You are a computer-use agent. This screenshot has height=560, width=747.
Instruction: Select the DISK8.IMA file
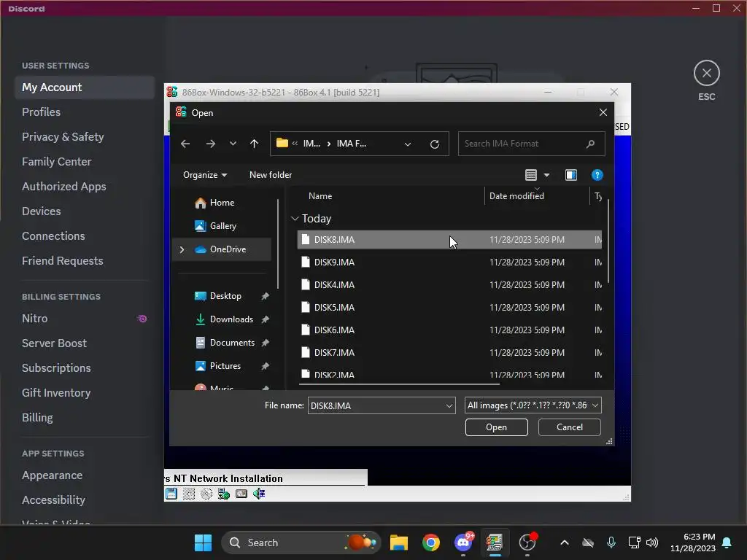449,239
